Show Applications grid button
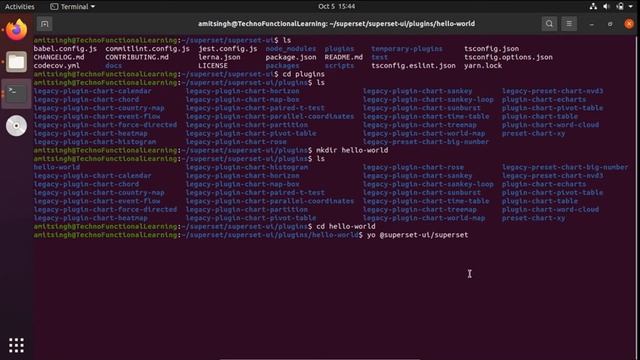This screenshot has width=640, height=360. coord(16,345)
